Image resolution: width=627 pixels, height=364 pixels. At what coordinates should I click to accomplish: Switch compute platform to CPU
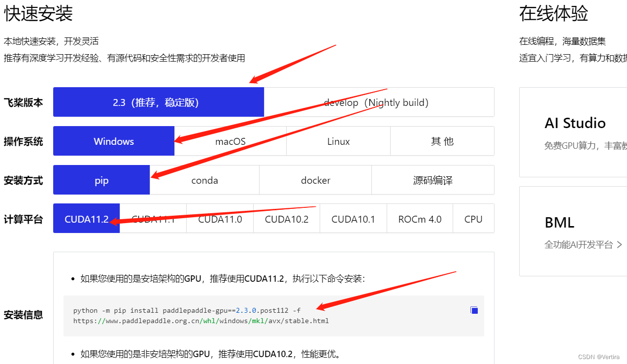click(473, 218)
